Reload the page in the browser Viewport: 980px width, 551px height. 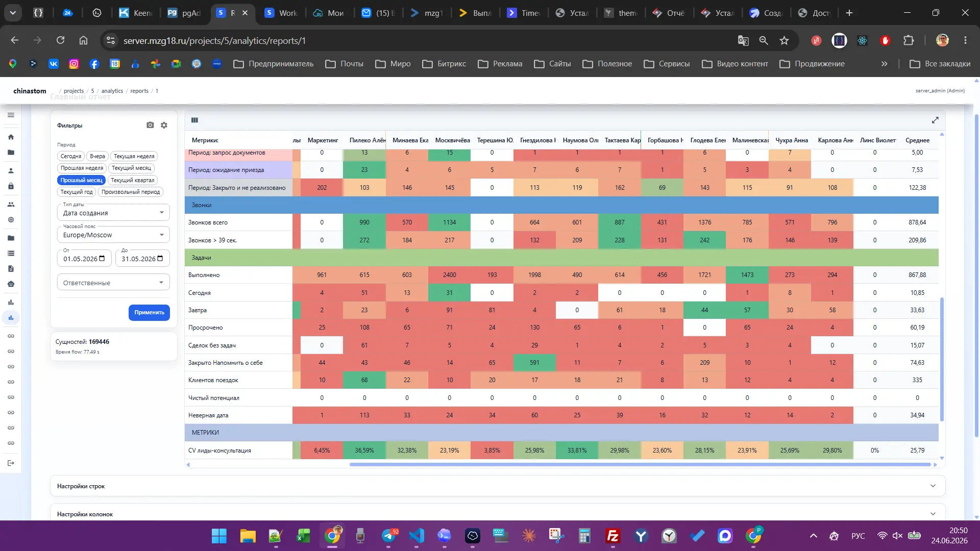[x=60, y=40]
